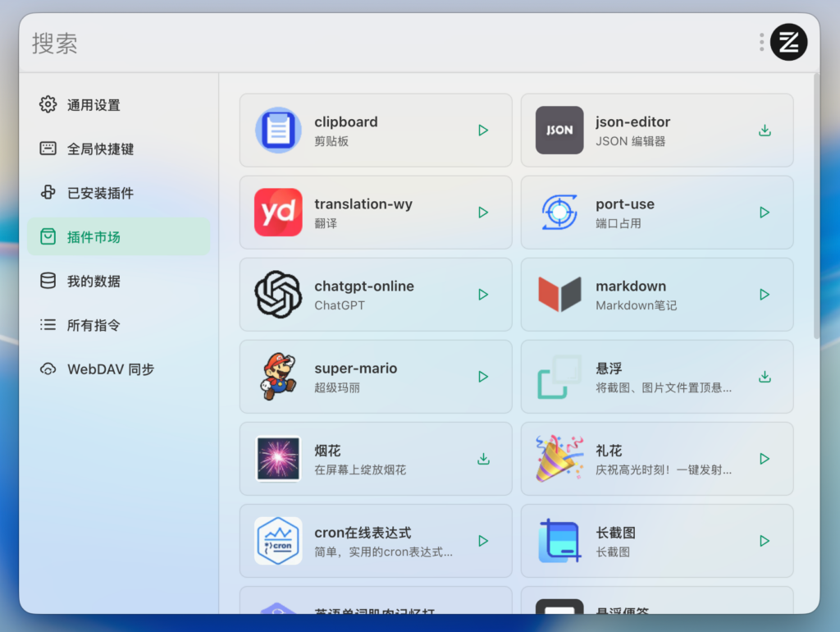Select the super-mario plugin icon
This screenshot has width=840, height=632.
[278, 377]
